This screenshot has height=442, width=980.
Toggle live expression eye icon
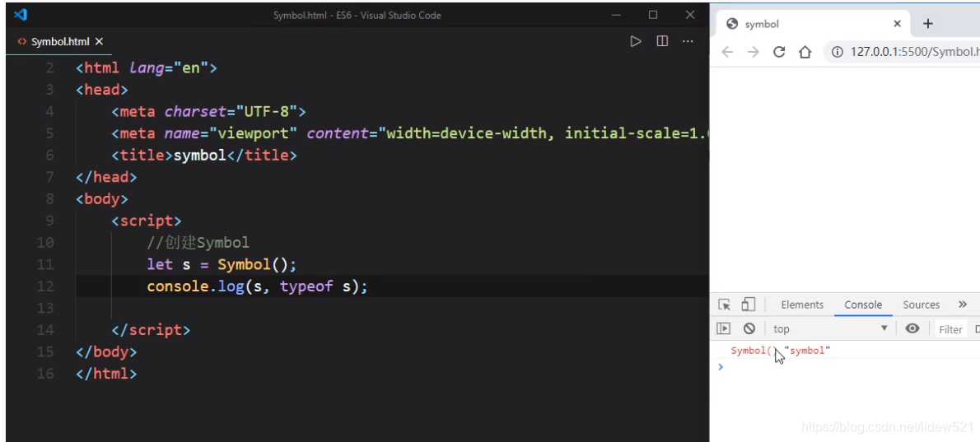(912, 328)
